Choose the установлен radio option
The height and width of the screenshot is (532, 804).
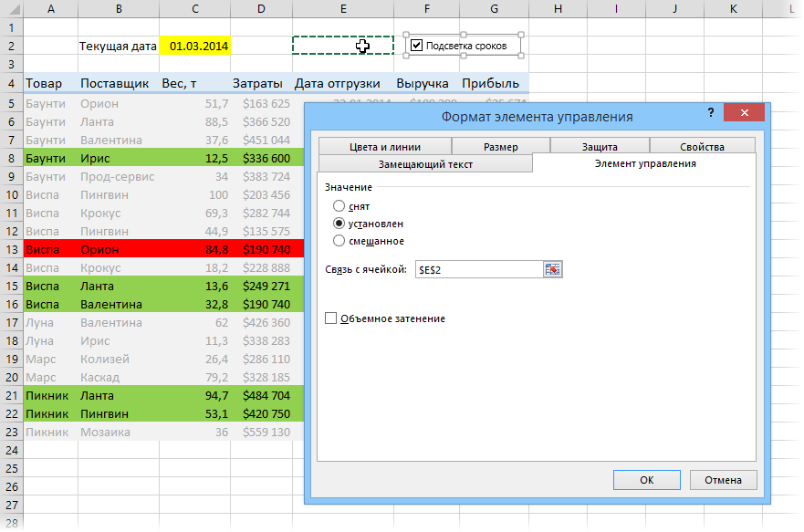click(339, 224)
